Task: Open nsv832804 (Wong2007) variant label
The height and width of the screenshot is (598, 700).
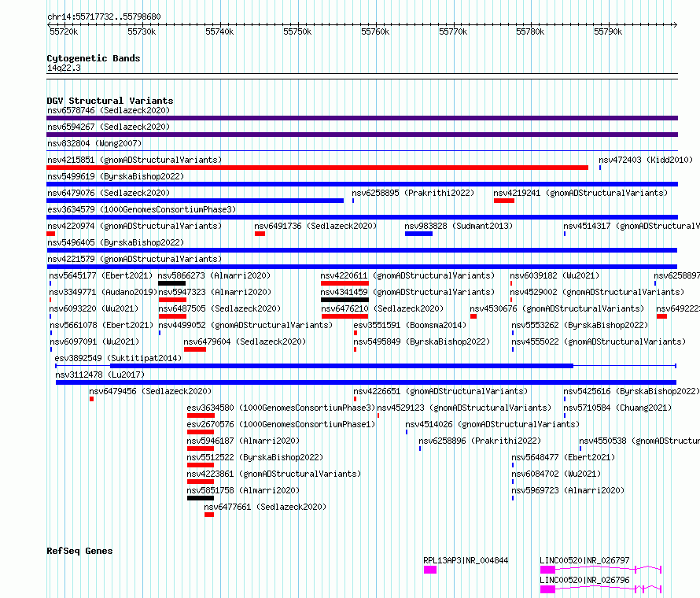Action: tap(94, 143)
